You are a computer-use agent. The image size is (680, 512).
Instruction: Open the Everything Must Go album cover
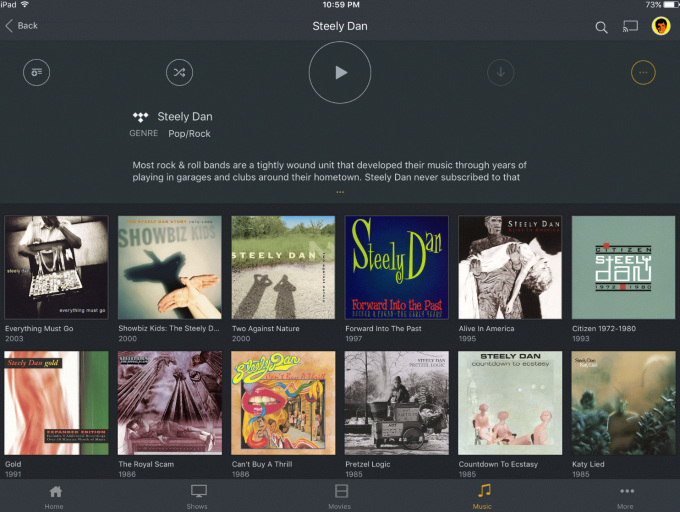[x=56, y=267]
